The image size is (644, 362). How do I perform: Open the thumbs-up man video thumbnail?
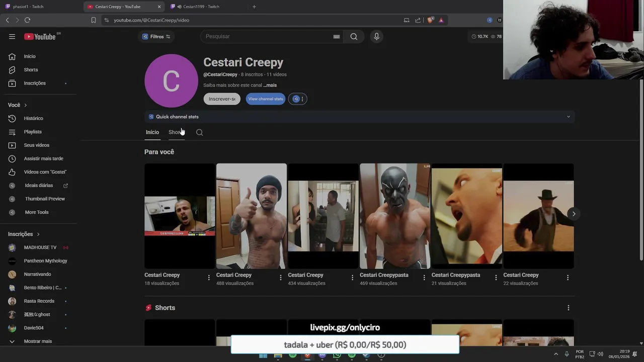(252, 216)
